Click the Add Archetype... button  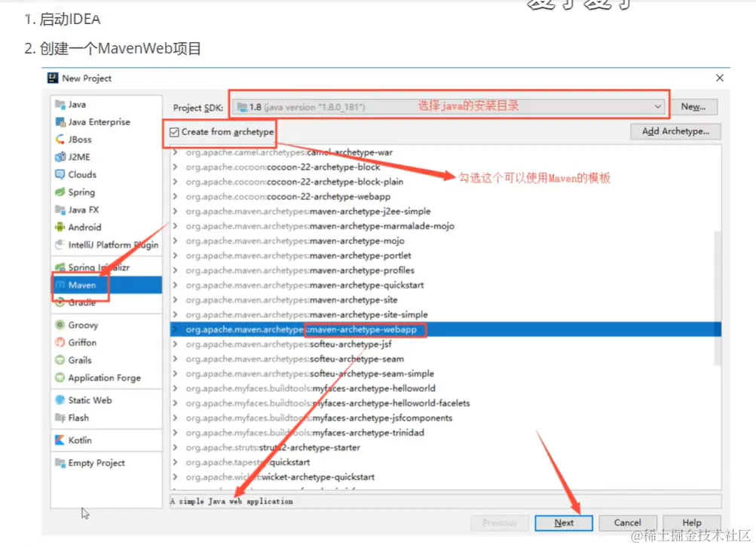[x=675, y=131]
